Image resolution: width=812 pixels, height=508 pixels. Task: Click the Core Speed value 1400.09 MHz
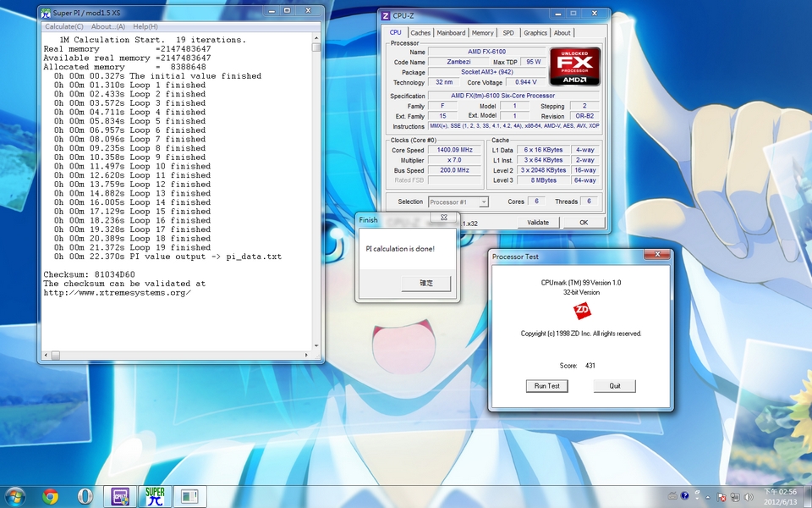(454, 150)
